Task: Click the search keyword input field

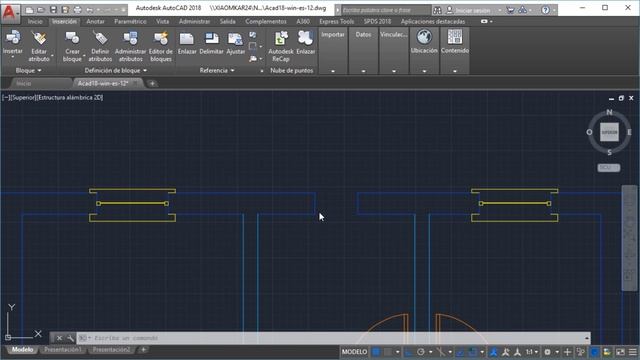Action: click(x=386, y=10)
